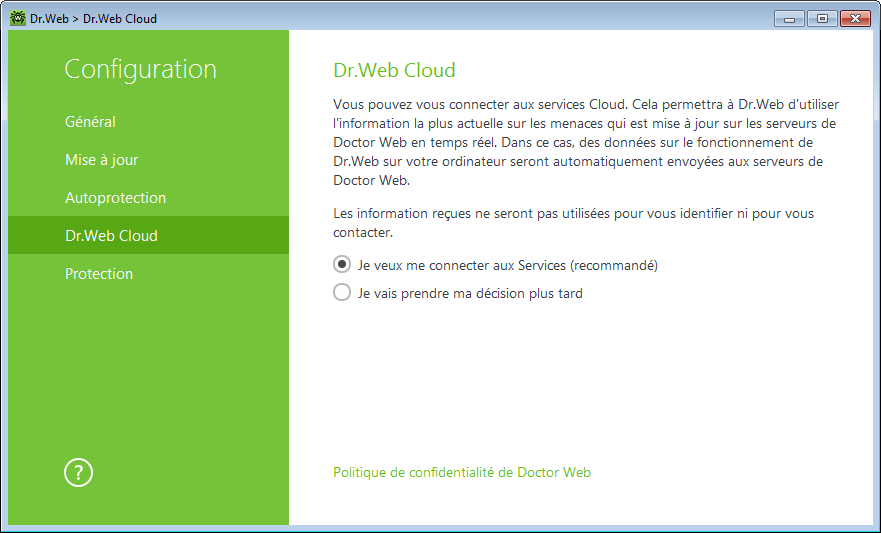Open the Protection section
The height and width of the screenshot is (533, 881).
tap(99, 274)
